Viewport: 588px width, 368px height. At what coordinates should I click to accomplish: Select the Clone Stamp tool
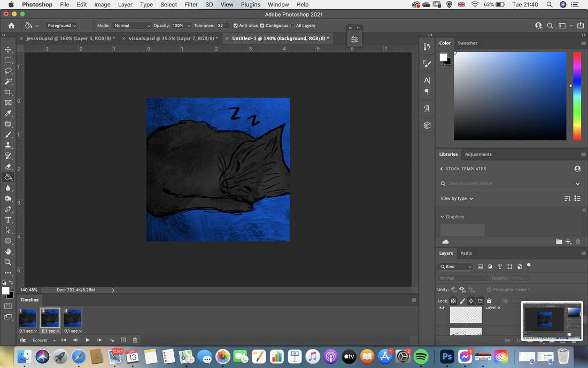click(x=8, y=145)
